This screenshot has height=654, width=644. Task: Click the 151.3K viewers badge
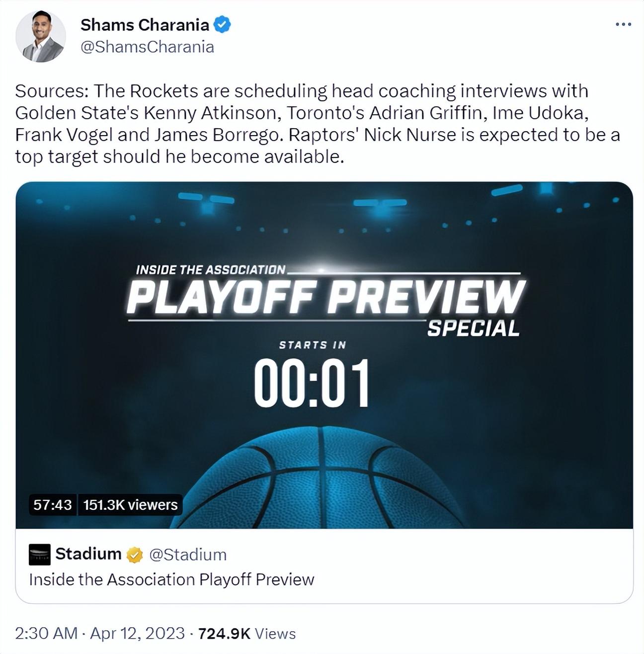tap(130, 505)
